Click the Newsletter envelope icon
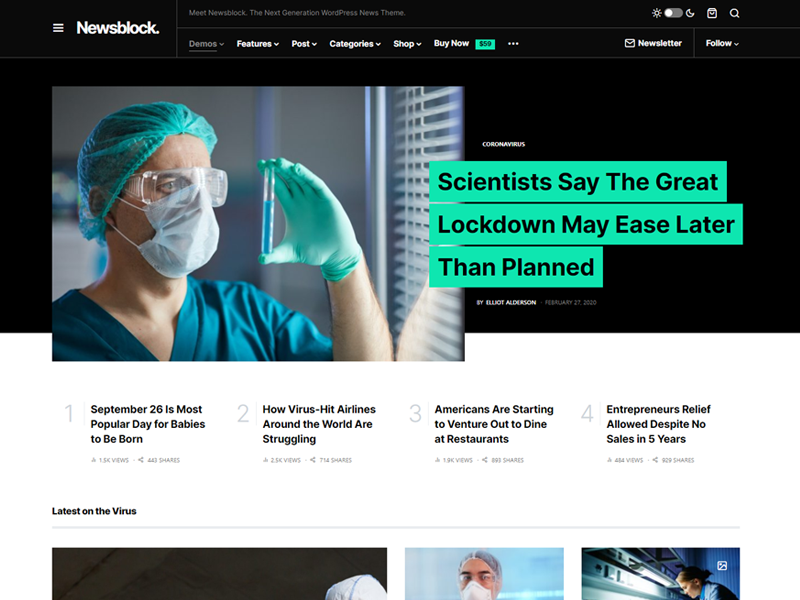 tap(630, 43)
